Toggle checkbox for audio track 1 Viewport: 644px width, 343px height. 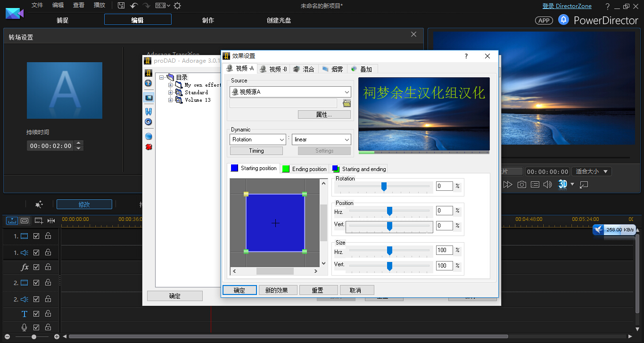[x=36, y=253]
